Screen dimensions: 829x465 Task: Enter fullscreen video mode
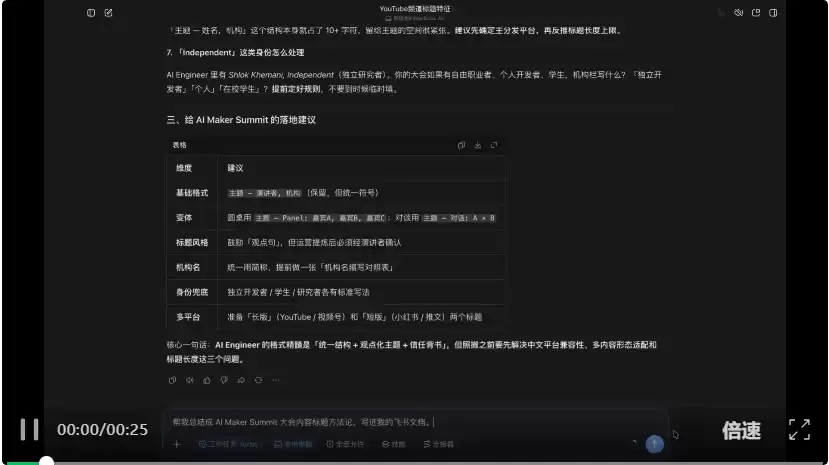tap(799, 430)
